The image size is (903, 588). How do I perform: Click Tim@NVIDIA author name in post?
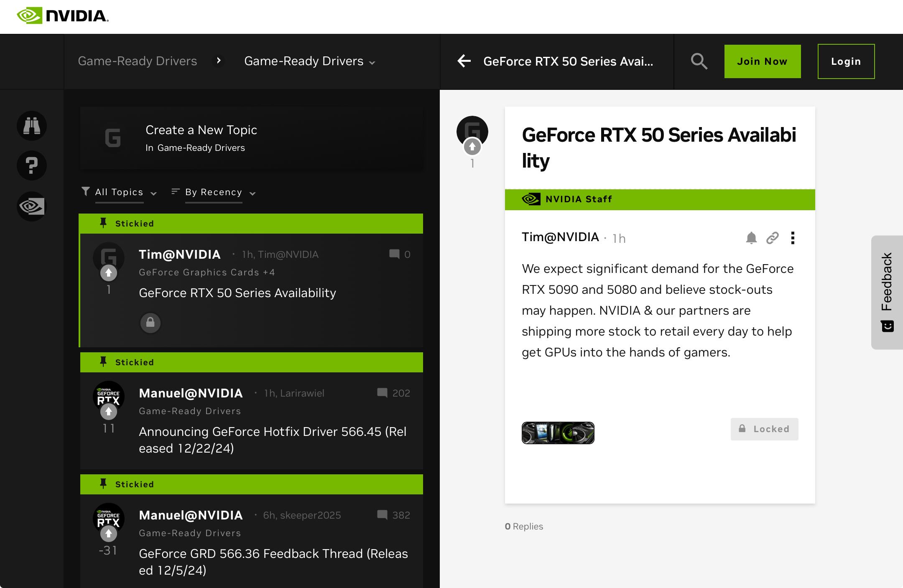[560, 237]
